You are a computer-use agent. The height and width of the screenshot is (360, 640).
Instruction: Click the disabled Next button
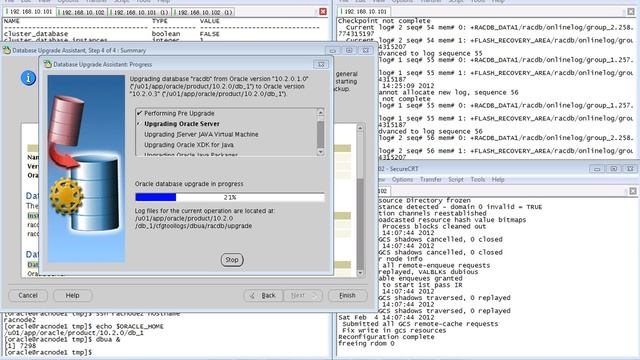[303, 295]
